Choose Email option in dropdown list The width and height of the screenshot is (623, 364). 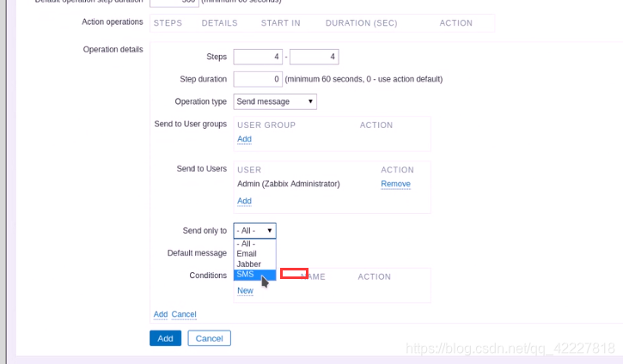tap(254, 253)
